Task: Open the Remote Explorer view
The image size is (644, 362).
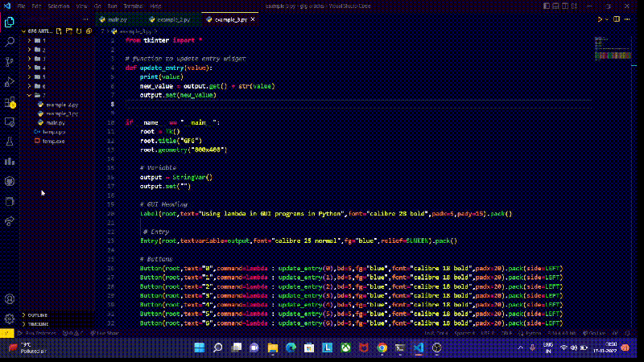Action: (x=10, y=122)
